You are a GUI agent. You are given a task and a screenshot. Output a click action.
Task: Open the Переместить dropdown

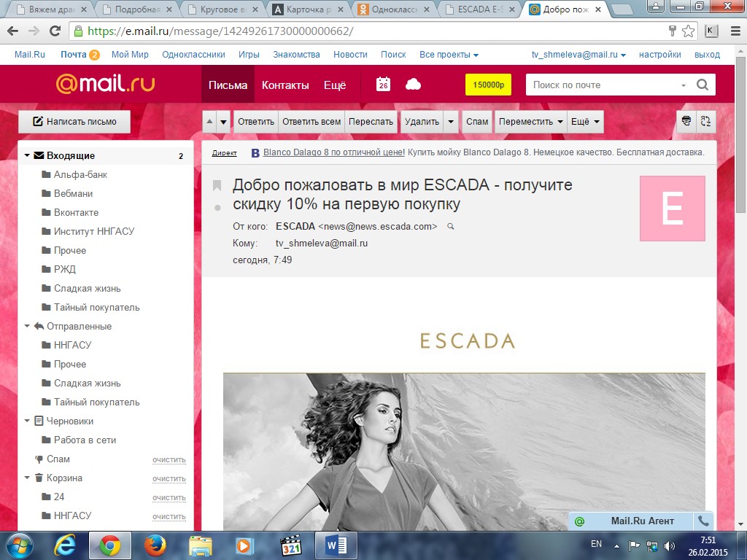point(531,122)
